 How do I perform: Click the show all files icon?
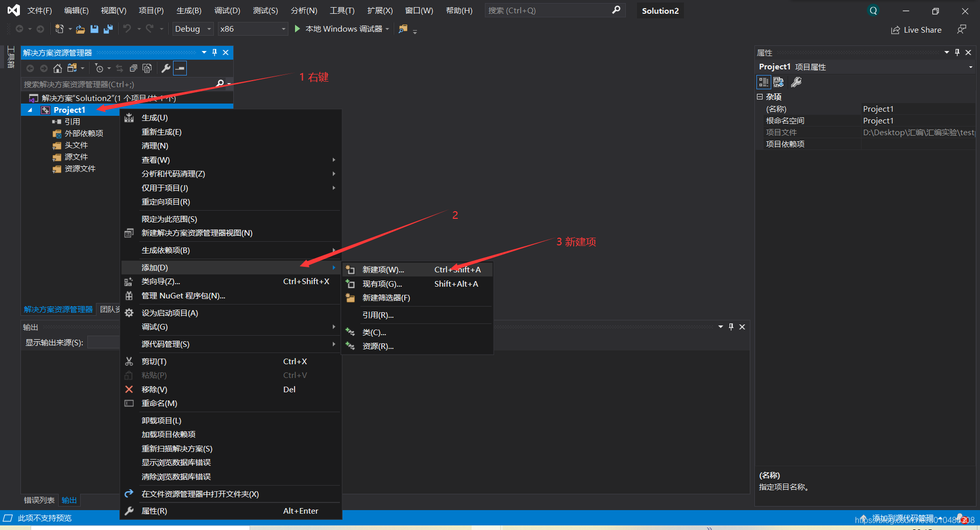point(147,68)
